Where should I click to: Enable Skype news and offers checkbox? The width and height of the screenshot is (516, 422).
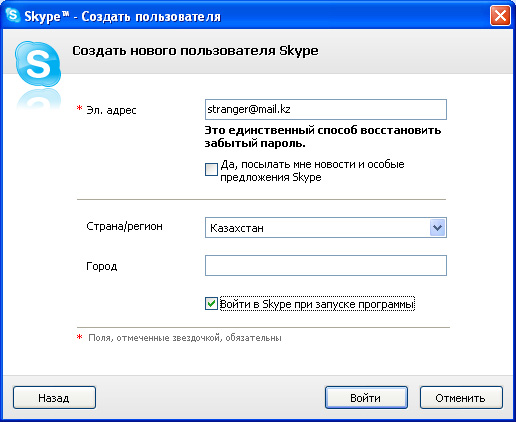coord(211,169)
